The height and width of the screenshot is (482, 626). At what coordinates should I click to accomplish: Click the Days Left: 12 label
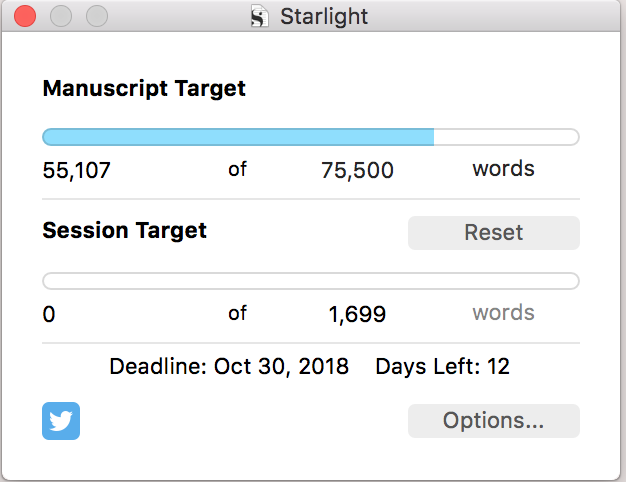[442, 367]
